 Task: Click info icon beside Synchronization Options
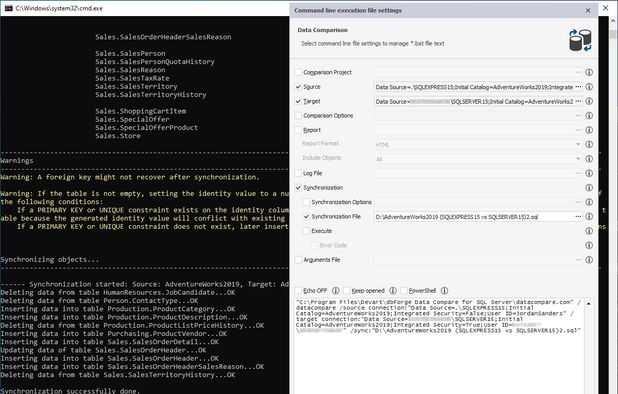click(x=589, y=202)
